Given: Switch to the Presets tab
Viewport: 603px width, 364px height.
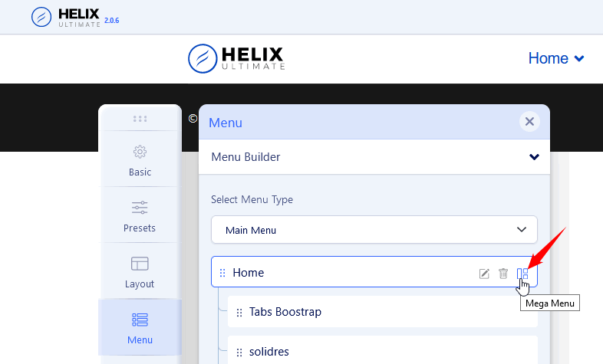Looking at the screenshot, I should pos(140,215).
